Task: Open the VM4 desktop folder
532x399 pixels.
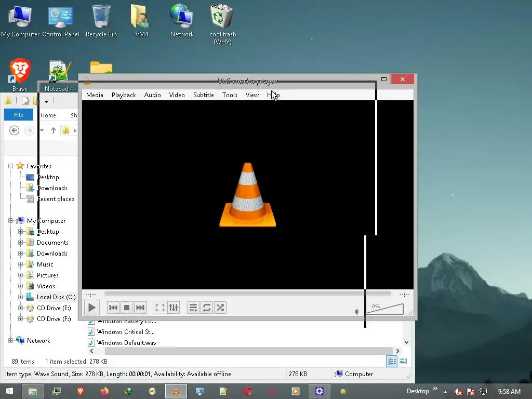Action: coord(141,21)
